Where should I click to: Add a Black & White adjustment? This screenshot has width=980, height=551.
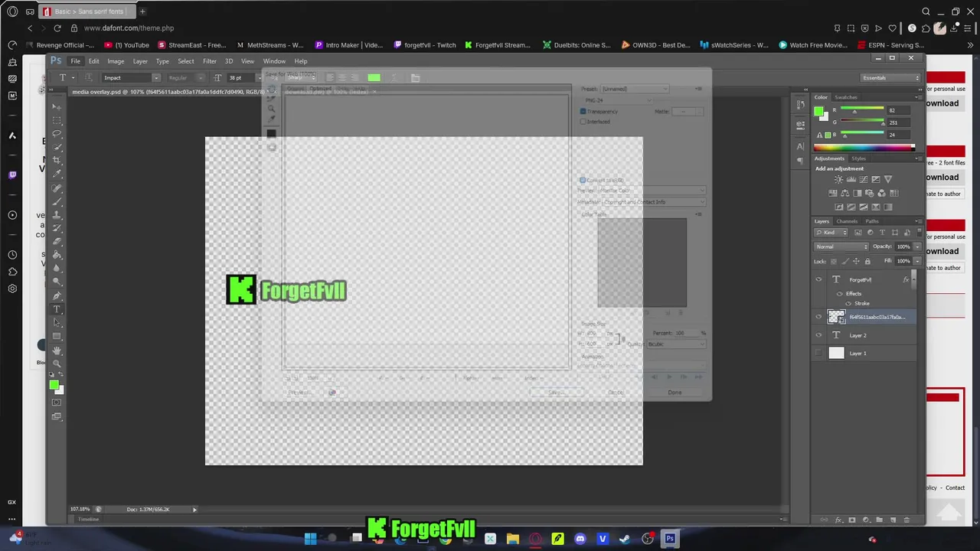(x=857, y=193)
